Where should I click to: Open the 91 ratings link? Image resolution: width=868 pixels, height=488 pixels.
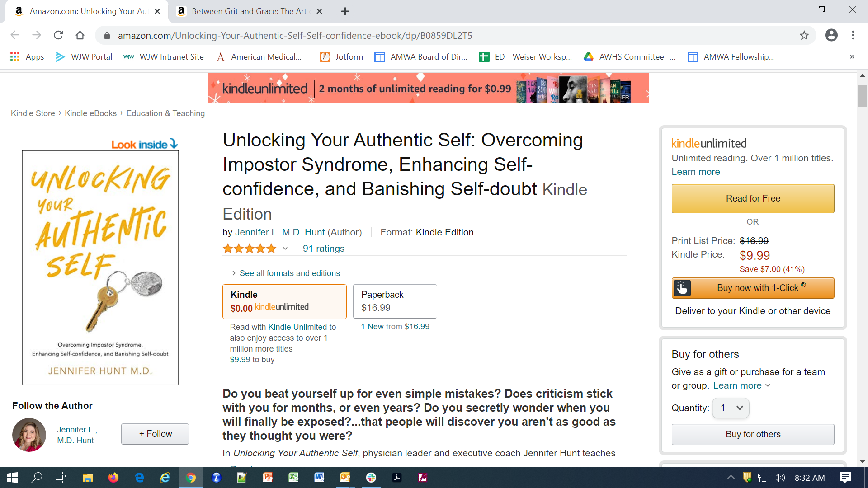point(323,249)
